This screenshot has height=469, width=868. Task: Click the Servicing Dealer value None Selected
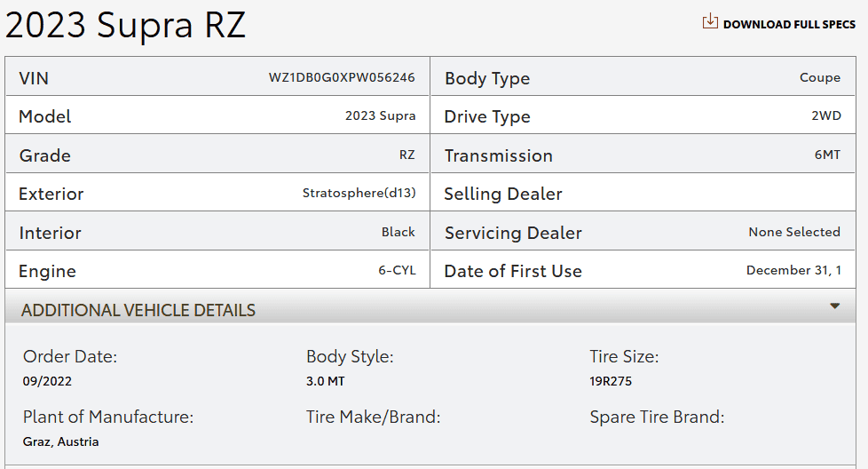pyautogui.click(x=794, y=232)
